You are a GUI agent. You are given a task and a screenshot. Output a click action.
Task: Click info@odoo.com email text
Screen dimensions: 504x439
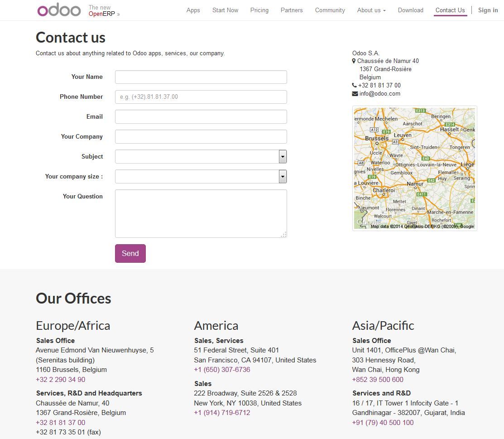379,94
